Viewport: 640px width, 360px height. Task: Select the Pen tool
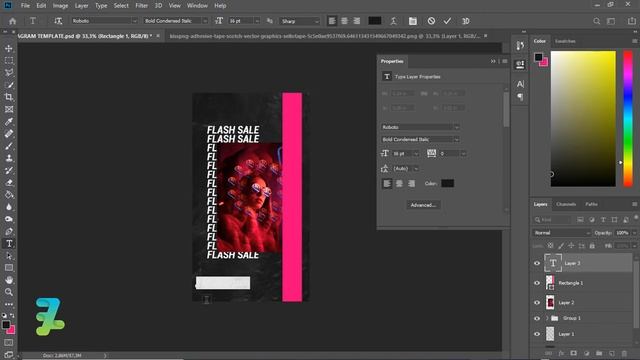[9, 231]
